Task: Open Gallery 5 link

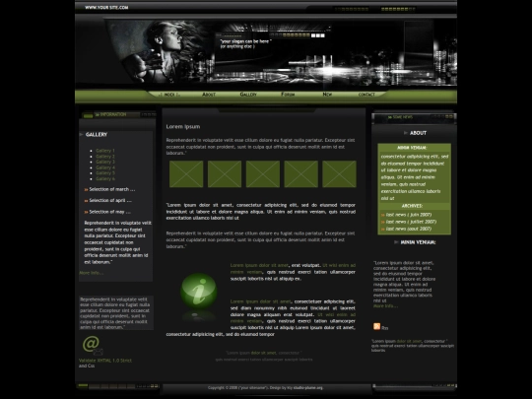Action: [105, 173]
